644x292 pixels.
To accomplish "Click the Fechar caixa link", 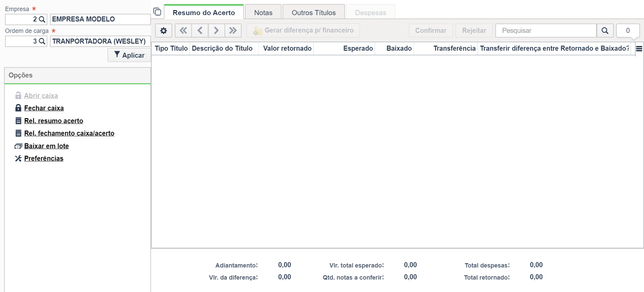I will pos(44,108).
